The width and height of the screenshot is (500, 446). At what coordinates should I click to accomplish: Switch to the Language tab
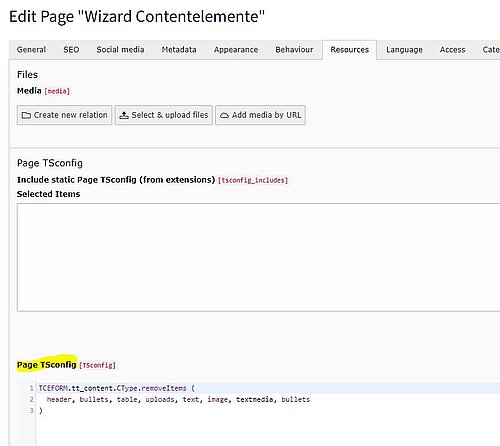click(404, 50)
